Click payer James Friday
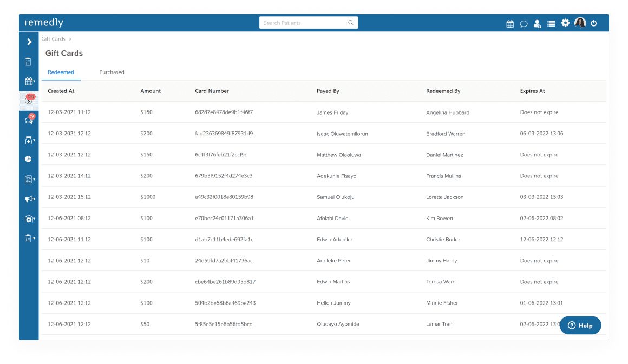Screen dimensions: 628x364 332,112
